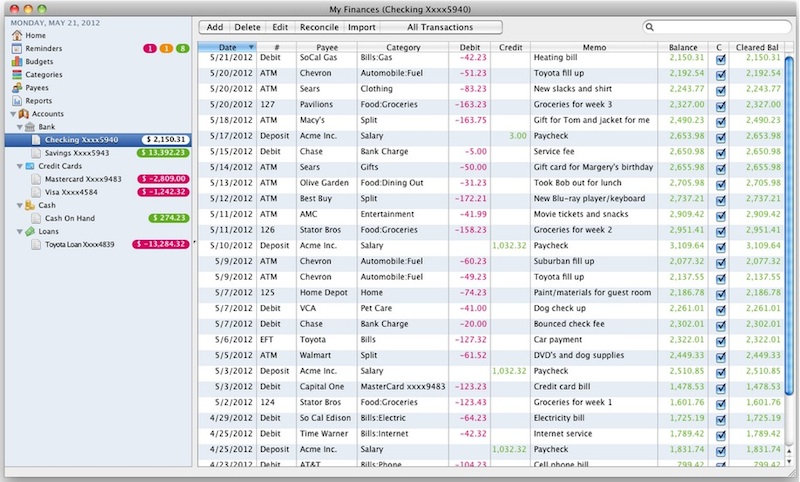This screenshot has height=482, width=800.
Task: Toggle cleared checkbox for Olive Garden row
Action: (x=720, y=184)
